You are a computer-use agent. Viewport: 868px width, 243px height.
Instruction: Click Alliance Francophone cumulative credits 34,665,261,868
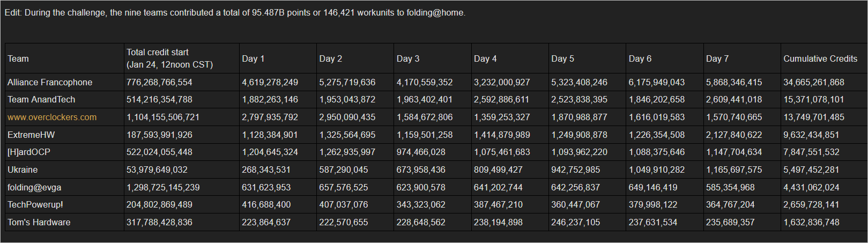pyautogui.click(x=813, y=82)
